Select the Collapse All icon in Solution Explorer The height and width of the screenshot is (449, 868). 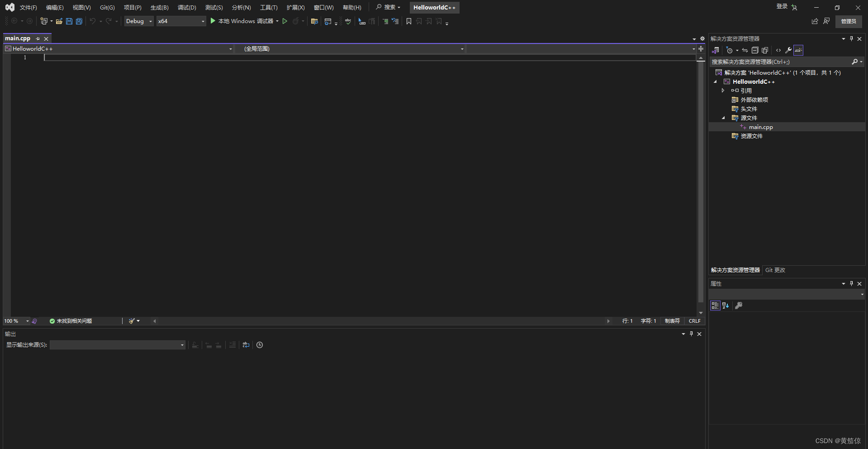tap(755, 50)
